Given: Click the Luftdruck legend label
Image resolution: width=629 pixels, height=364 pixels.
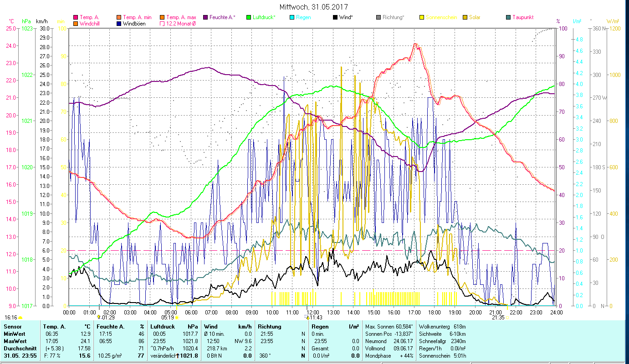Looking at the screenshot, I should tap(264, 17).
